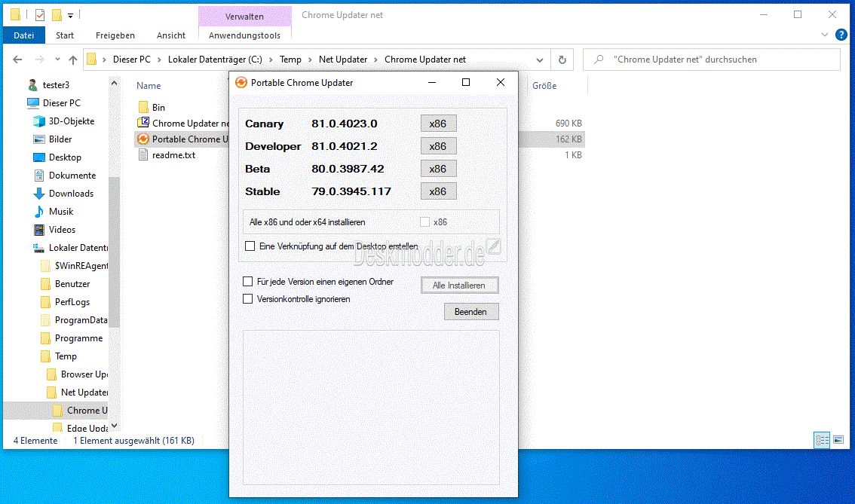Select the $WinREAgent folder in navigation pane
This screenshot has height=504, width=855.
click(81, 266)
